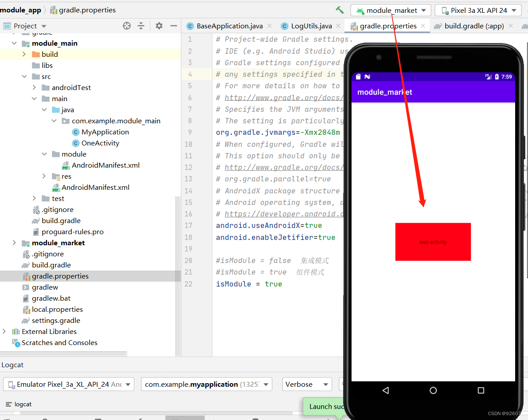Switch to the build.gradle (:app) tab
Viewport: 528px width, 420px height.
tap(474, 26)
